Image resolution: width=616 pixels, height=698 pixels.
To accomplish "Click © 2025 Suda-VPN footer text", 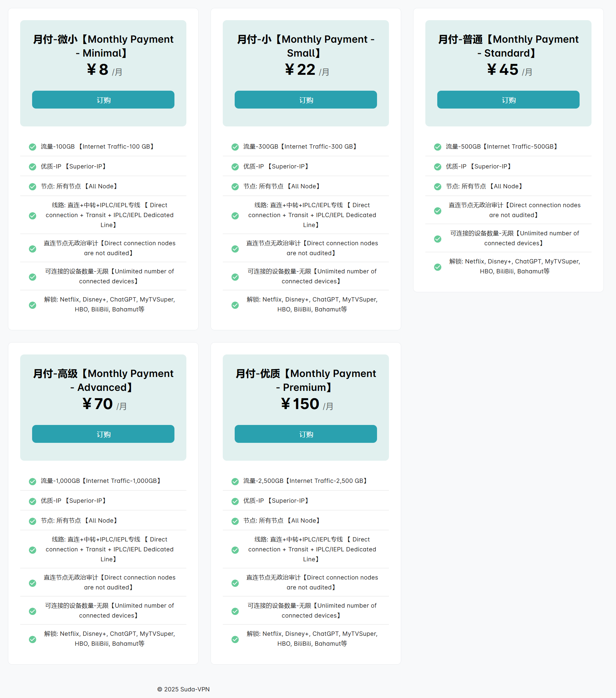I will tap(183, 689).
